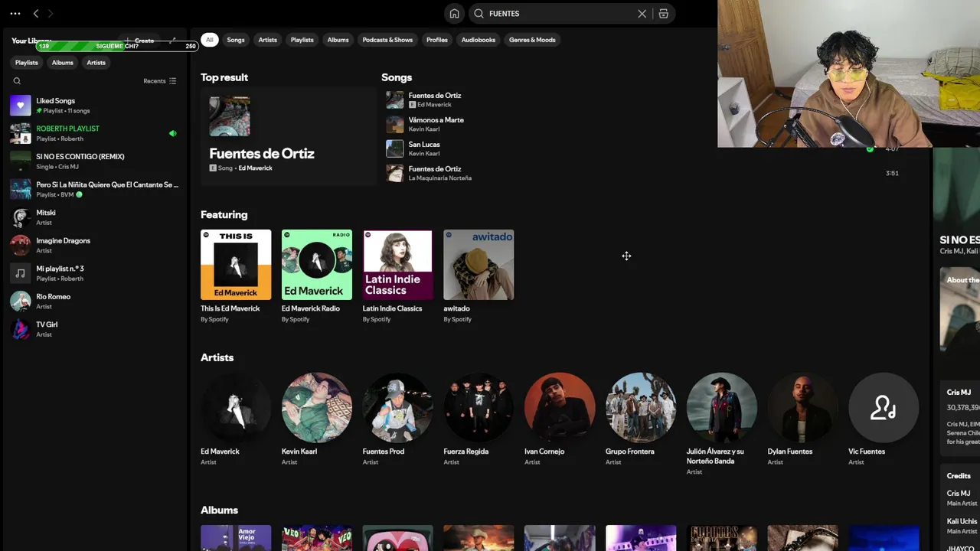Go forward with the right arrow
980x551 pixels.
pos(51,14)
